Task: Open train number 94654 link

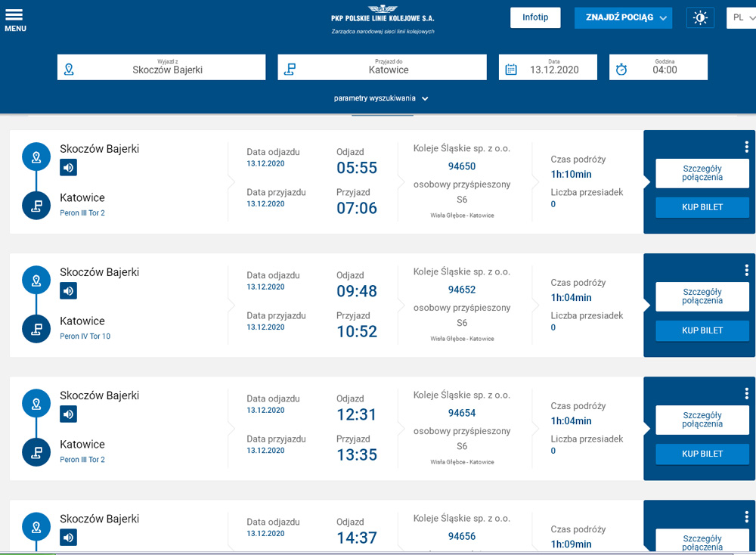Action: [x=461, y=414]
